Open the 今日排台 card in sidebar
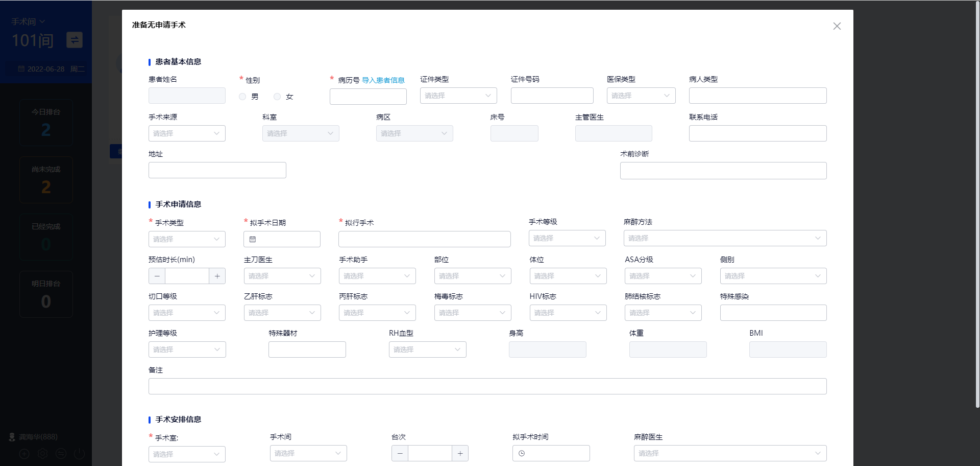The width and height of the screenshot is (980, 466). (x=46, y=123)
